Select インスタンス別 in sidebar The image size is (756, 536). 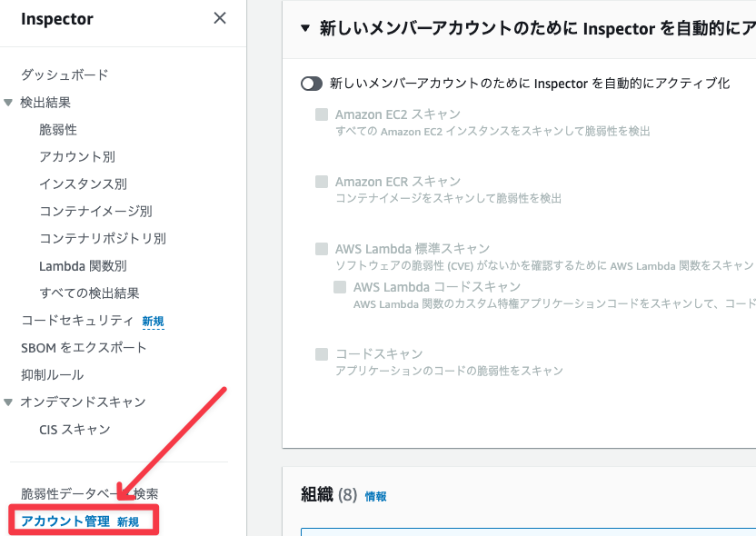click(x=83, y=184)
